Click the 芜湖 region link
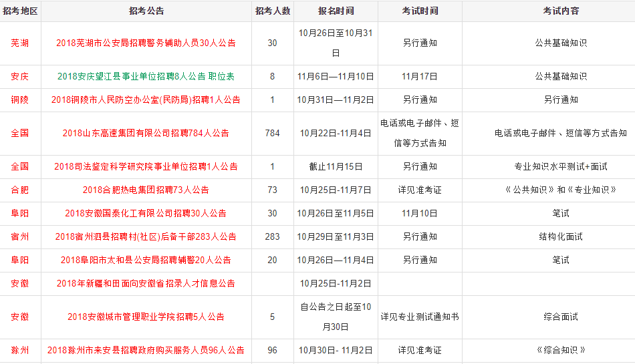Image resolution: width=635 pixels, height=364 pixels. click(20, 43)
